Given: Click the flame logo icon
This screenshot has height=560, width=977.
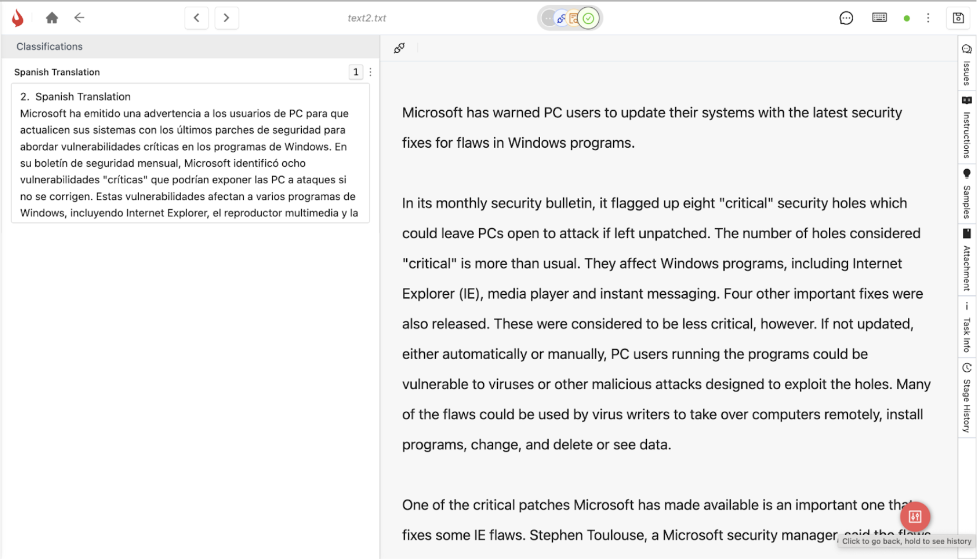Looking at the screenshot, I should point(18,18).
